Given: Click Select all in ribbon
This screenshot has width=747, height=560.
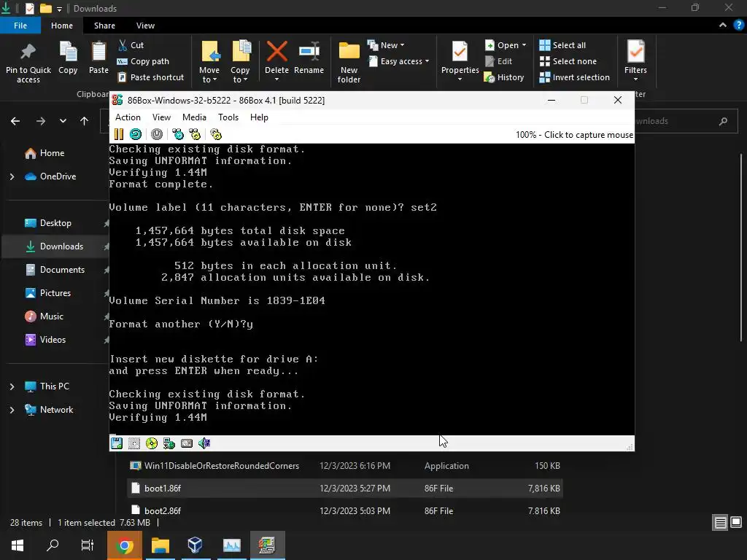Looking at the screenshot, I should [x=562, y=45].
